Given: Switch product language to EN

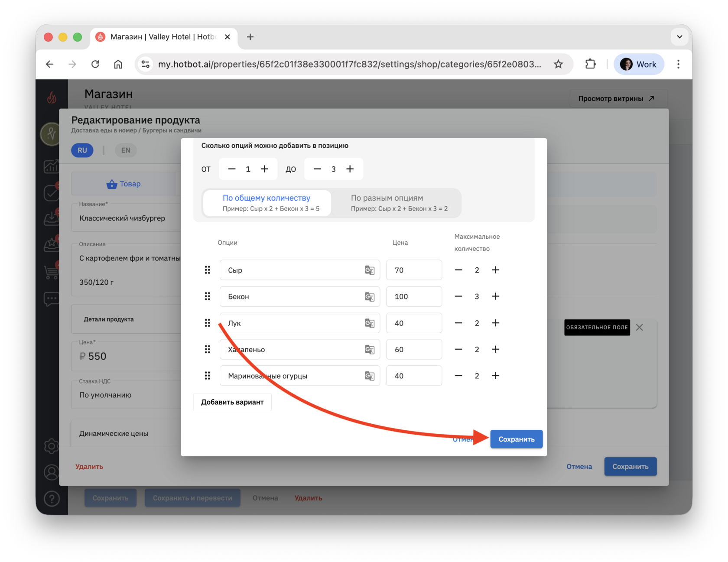Looking at the screenshot, I should [x=126, y=150].
